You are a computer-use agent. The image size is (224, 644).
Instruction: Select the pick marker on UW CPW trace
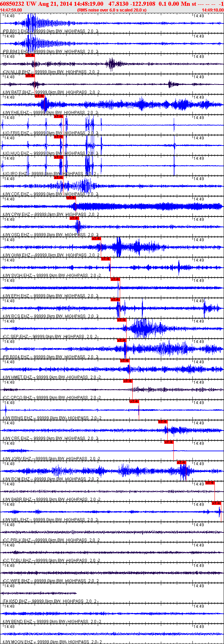point(71,198)
